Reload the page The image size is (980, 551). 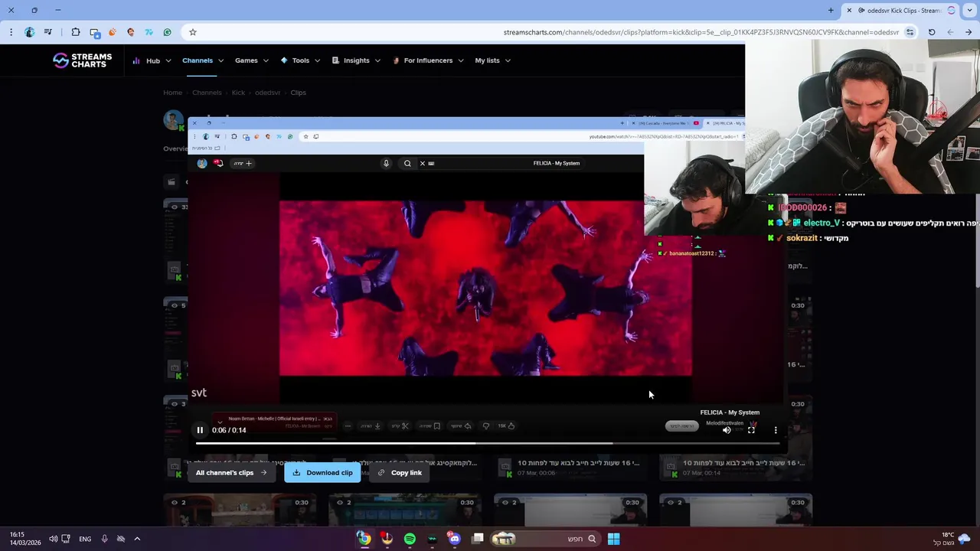[x=932, y=32]
